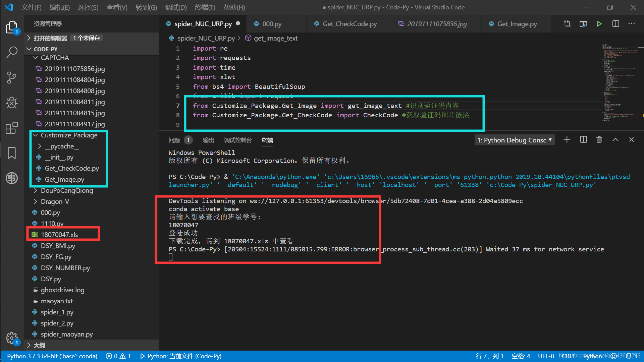The height and width of the screenshot is (362, 644).
Task: Click the open preview to the side icon
Action: click(583, 24)
